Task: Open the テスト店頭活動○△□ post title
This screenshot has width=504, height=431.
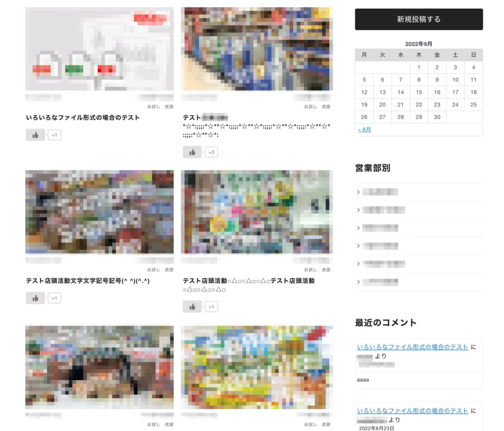Action: [x=249, y=281]
